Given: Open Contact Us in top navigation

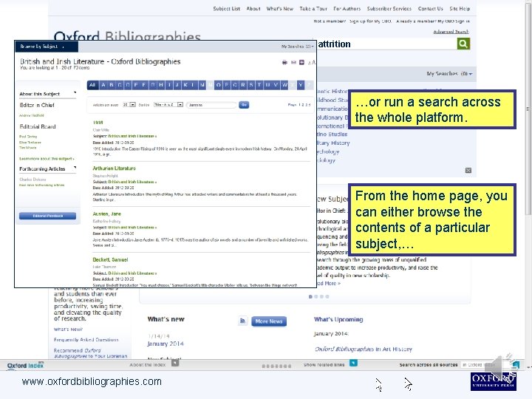Looking at the screenshot, I should (x=430, y=8).
